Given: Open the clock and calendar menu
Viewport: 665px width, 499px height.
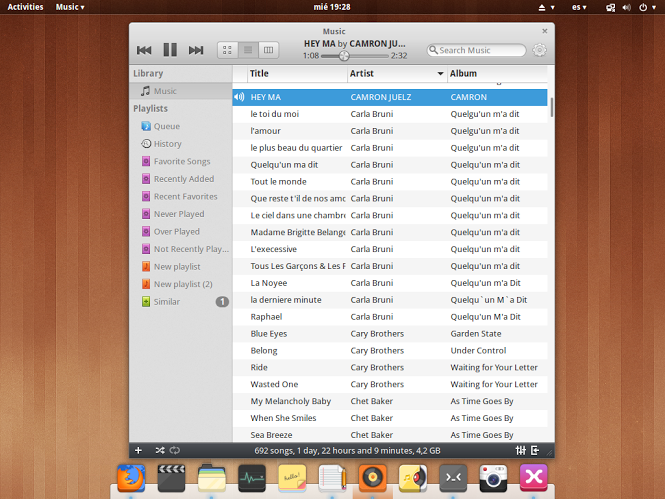Looking at the screenshot, I should click(x=332, y=7).
